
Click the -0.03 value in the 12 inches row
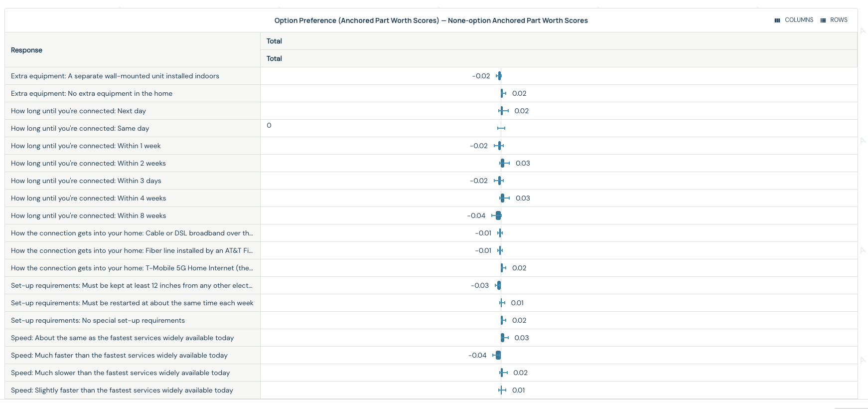480,285
